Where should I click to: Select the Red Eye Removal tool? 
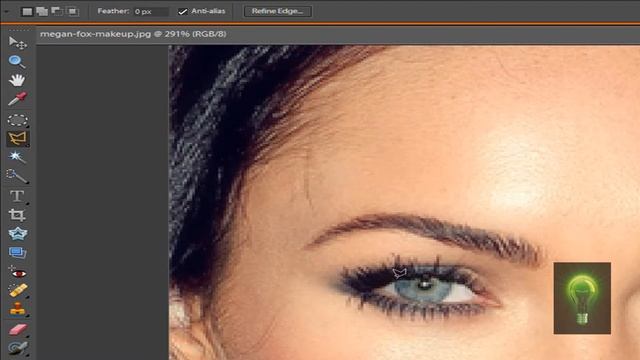17,272
